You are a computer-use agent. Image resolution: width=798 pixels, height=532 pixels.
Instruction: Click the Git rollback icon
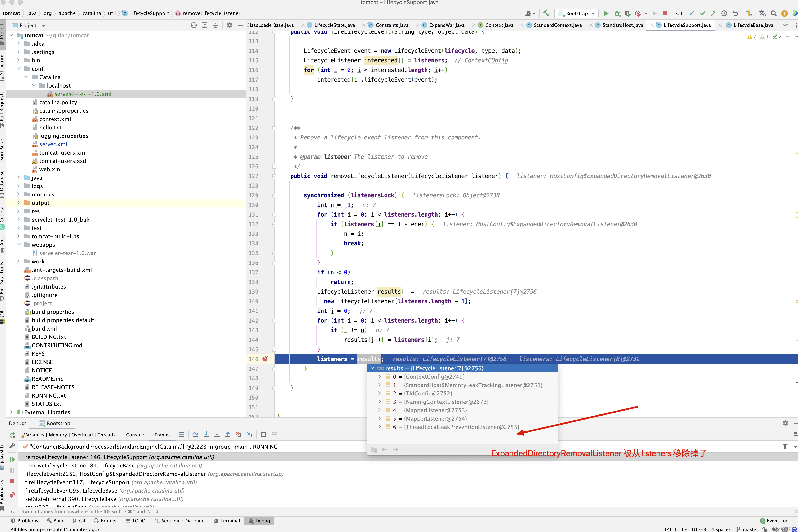[x=735, y=14]
